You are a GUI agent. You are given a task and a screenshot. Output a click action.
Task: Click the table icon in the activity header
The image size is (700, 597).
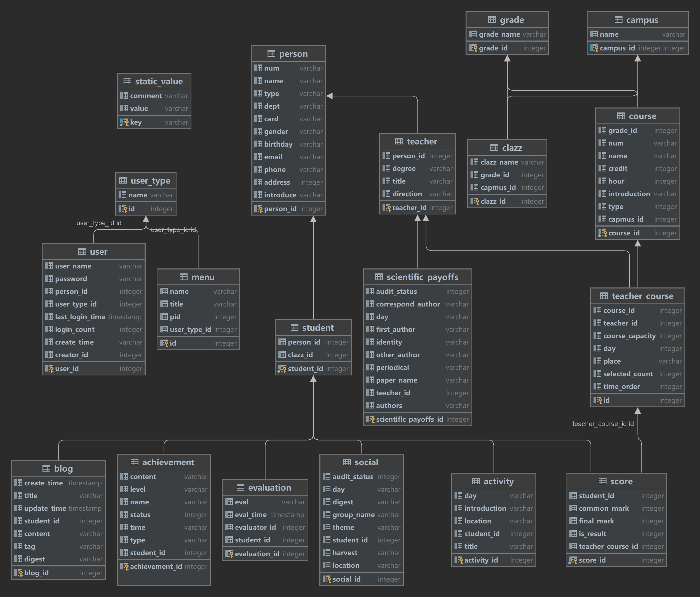pyautogui.click(x=476, y=481)
